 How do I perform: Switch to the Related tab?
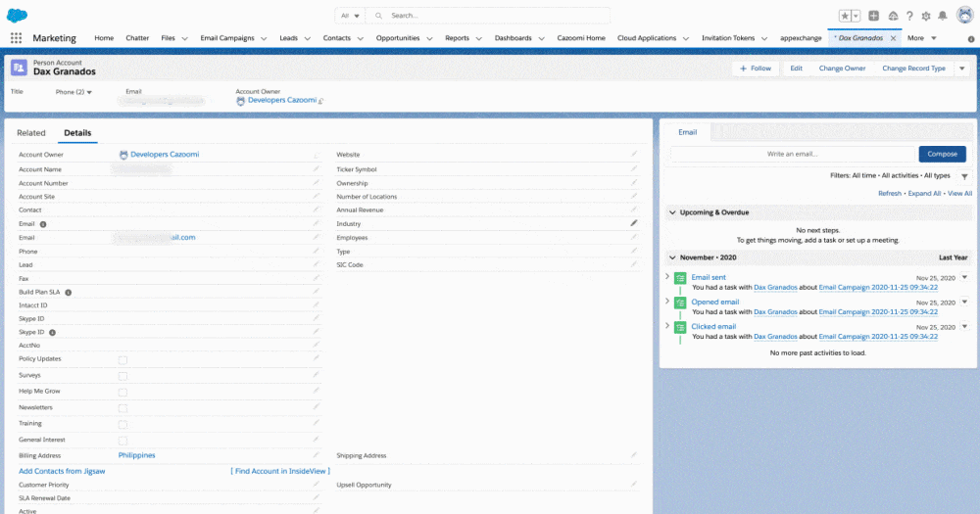pos(31,133)
